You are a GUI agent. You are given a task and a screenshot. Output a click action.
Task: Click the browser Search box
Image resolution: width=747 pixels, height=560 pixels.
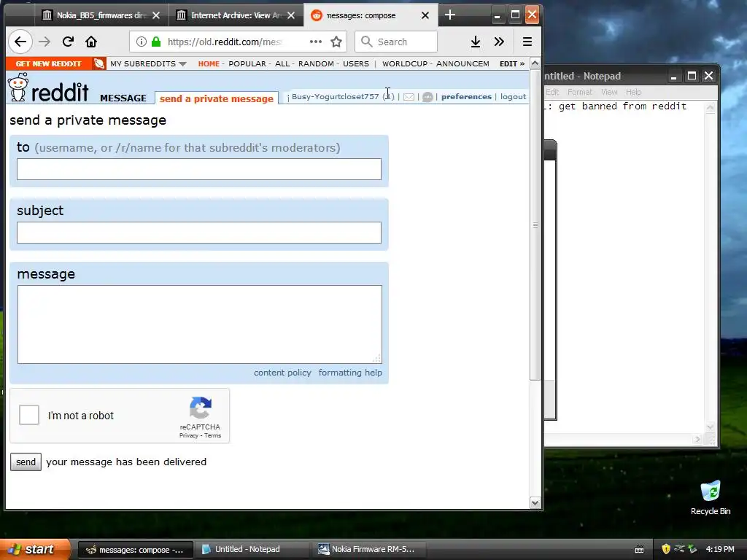point(396,42)
